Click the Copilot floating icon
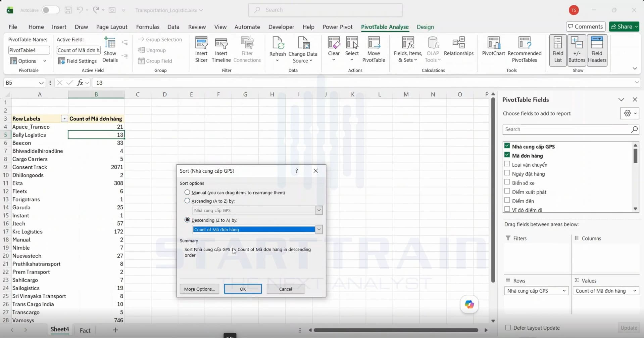 tap(469, 304)
